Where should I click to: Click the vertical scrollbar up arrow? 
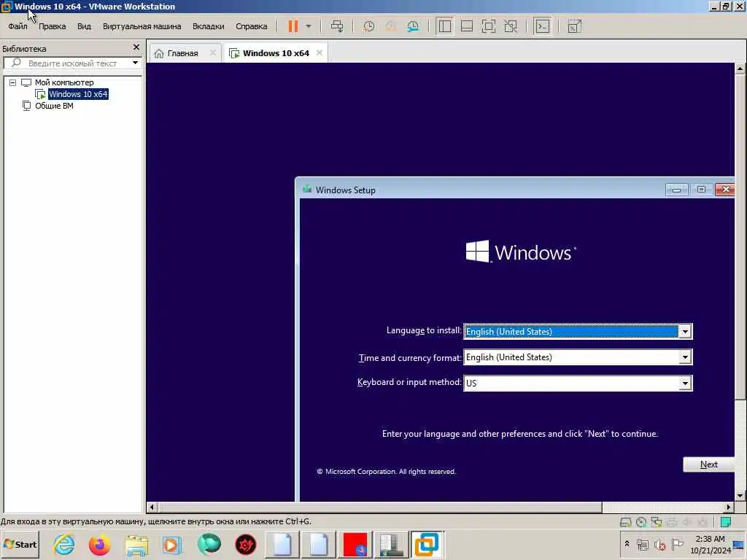[740, 69]
